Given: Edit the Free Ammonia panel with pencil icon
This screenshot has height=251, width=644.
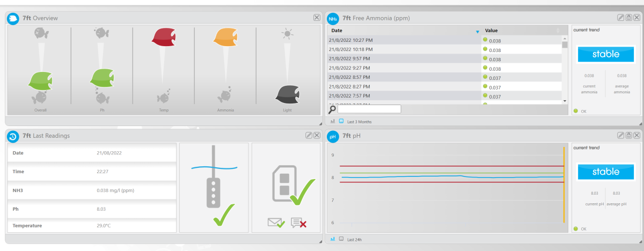Looking at the screenshot, I should [x=620, y=18].
